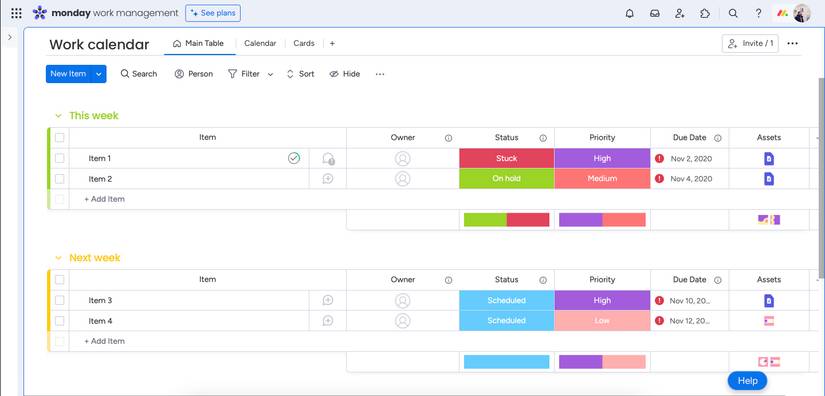825x396 pixels.
Task: Check the Item 4 checkbox
Action: click(x=59, y=321)
